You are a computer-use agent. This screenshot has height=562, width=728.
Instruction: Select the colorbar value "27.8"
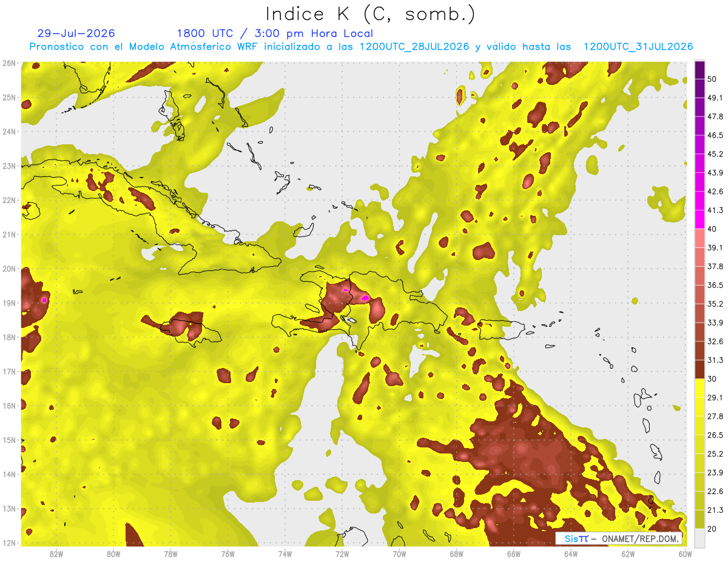715,416
